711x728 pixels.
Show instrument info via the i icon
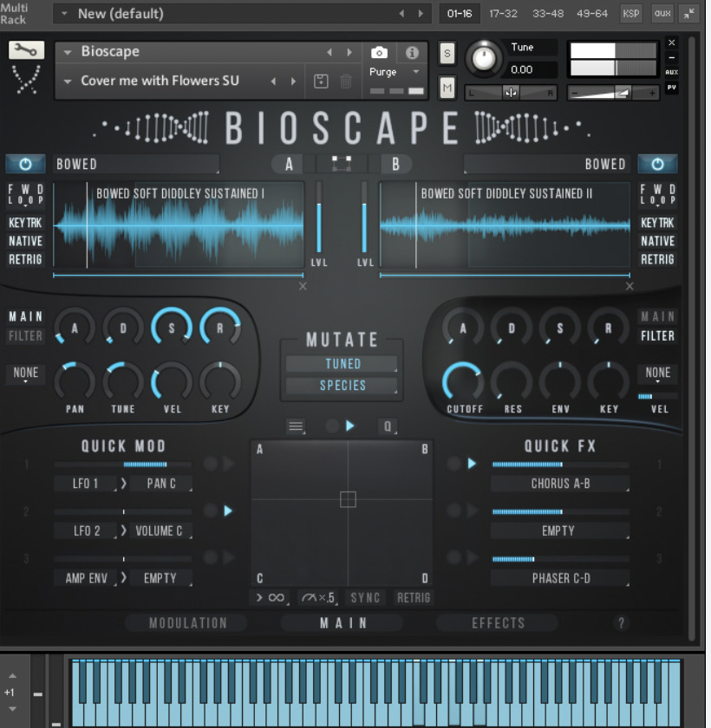[x=412, y=53]
